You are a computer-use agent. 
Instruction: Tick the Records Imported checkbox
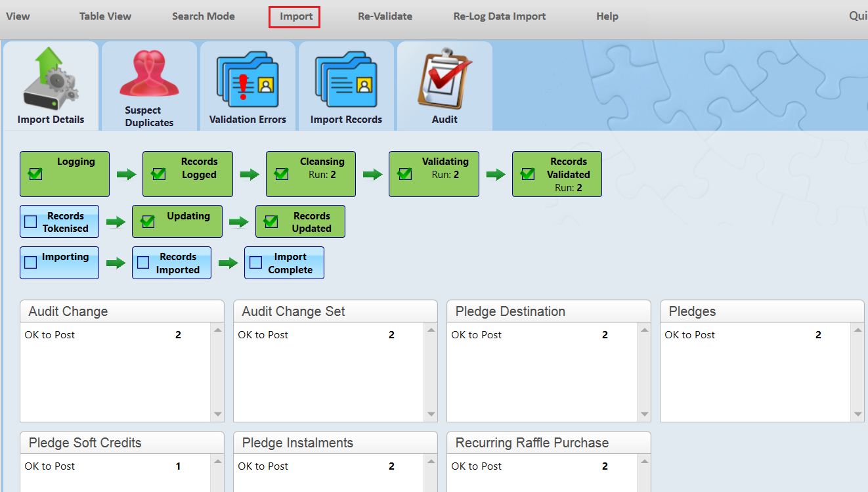click(142, 263)
